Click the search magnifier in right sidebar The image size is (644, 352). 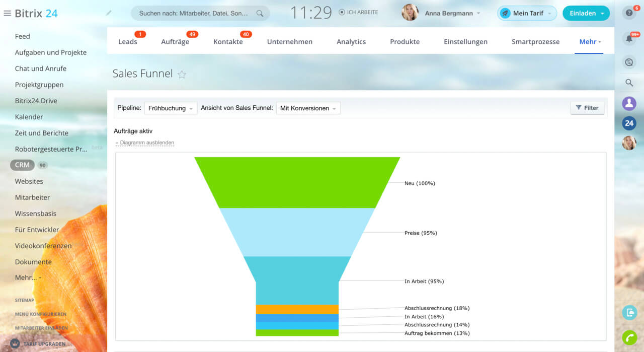click(629, 83)
